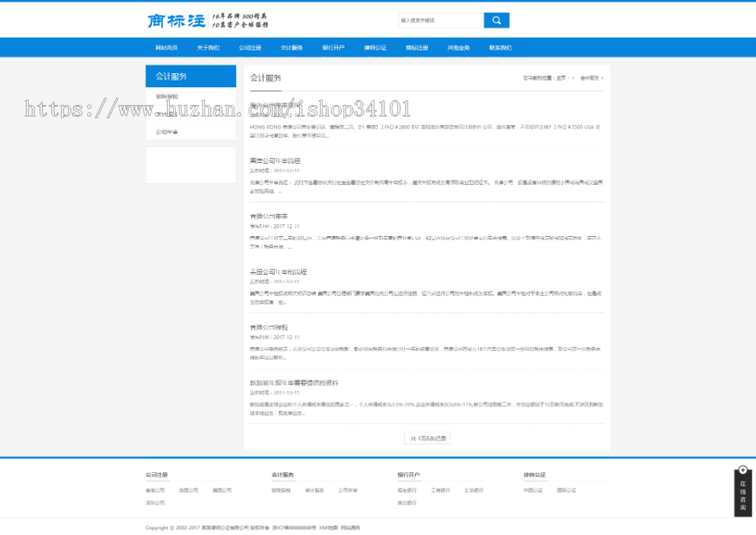
Task: Open the 在线咨询 floating consultation widget
Action: point(743,495)
